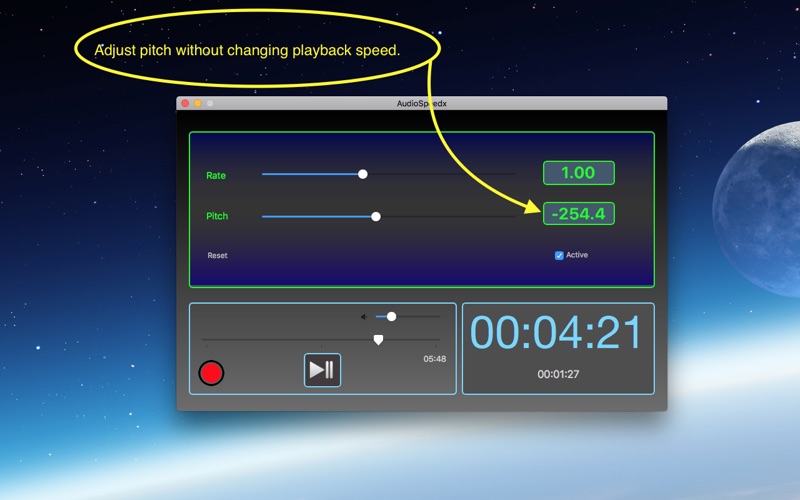Click the rate value field 1.00
800x500 pixels.
point(579,172)
